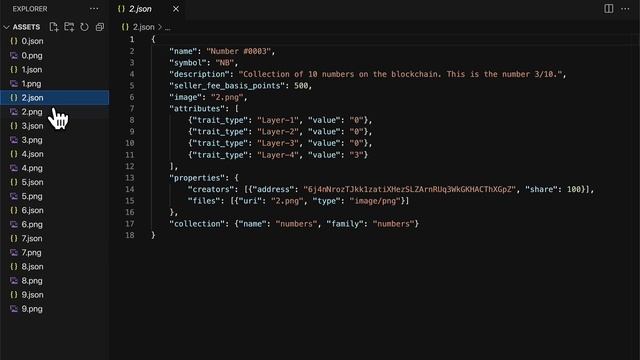This screenshot has width=640, height=360.
Task: Click the creator address string on line 14
Action: point(409,189)
